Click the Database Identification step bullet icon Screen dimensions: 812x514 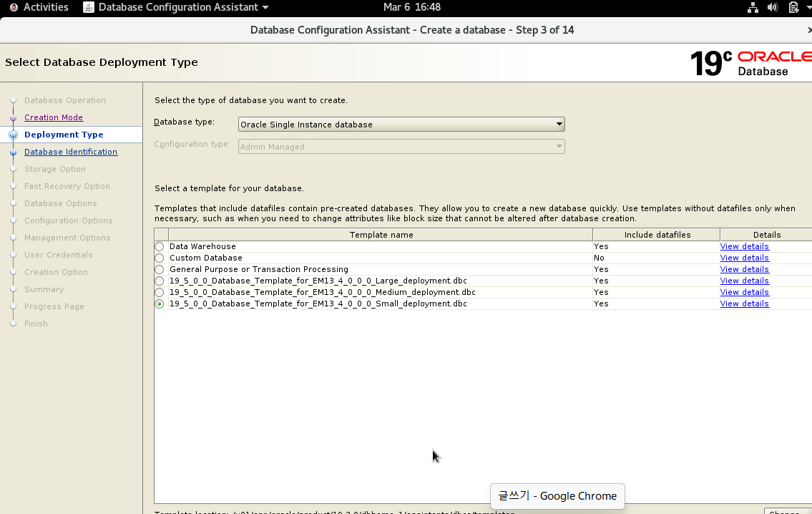click(x=14, y=152)
